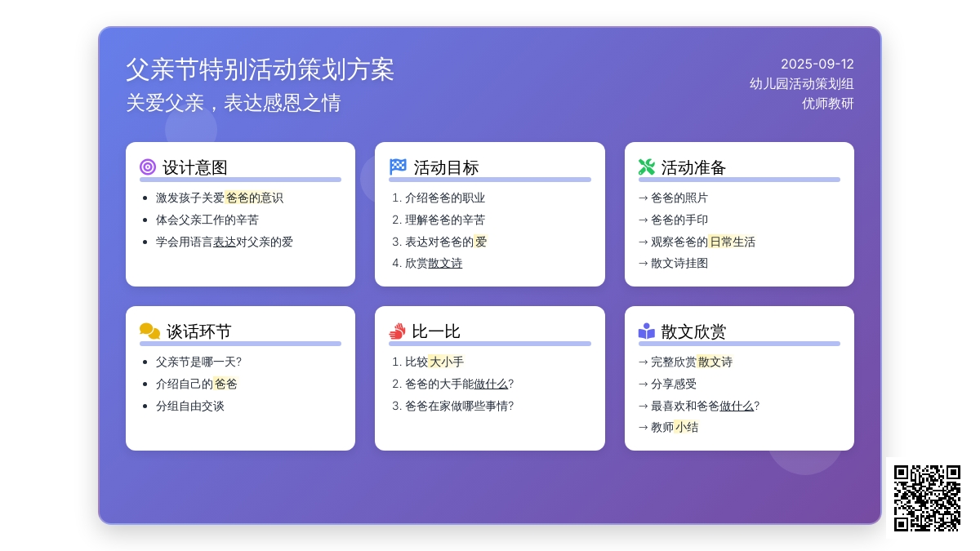
Task: Click the 比一比 card heading
Action: pos(436,331)
